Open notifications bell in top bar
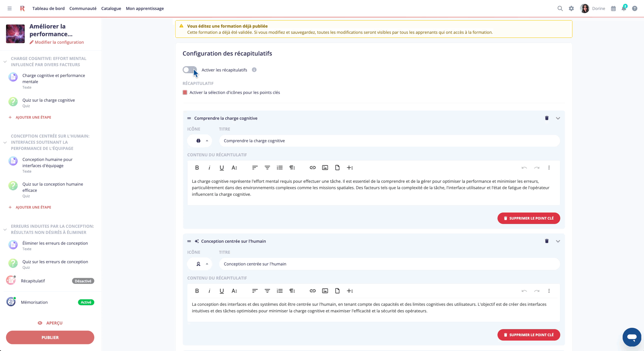Viewport: 644px width, 351px height. tap(624, 9)
